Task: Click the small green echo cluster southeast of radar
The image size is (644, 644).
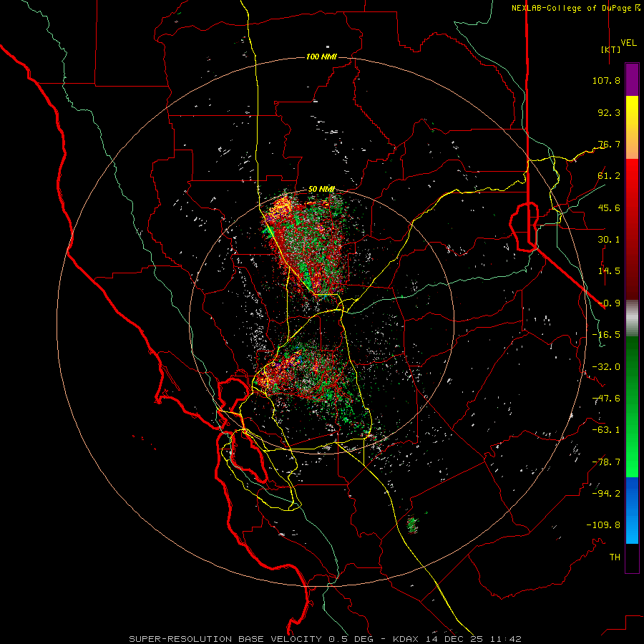Action: 413,524
